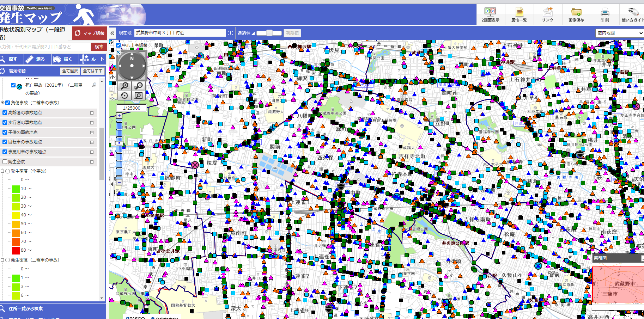Open the 測る measure tab
This screenshot has height=319, width=644.
[37, 59]
